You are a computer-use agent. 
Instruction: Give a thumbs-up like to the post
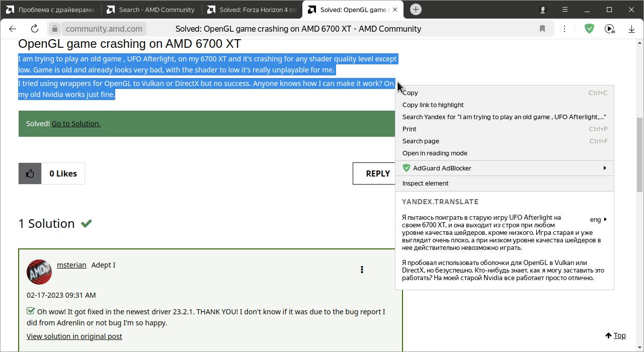30,173
